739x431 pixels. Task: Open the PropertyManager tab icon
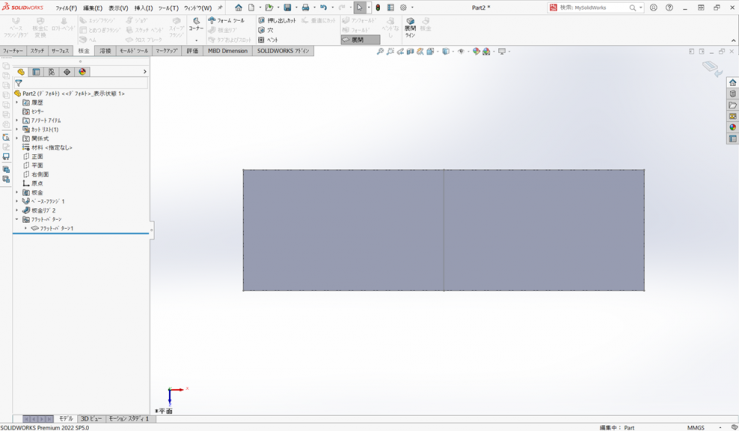pos(36,72)
